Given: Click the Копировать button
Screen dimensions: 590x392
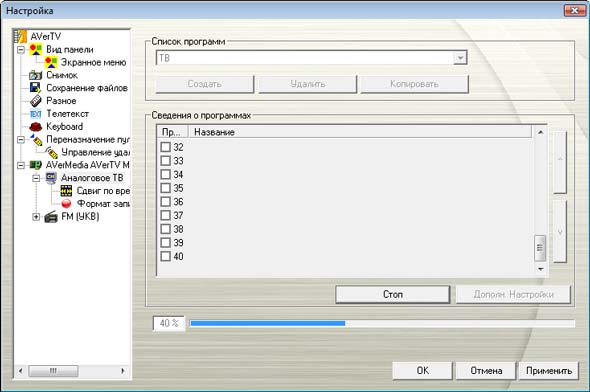Looking at the screenshot, I should (x=414, y=84).
